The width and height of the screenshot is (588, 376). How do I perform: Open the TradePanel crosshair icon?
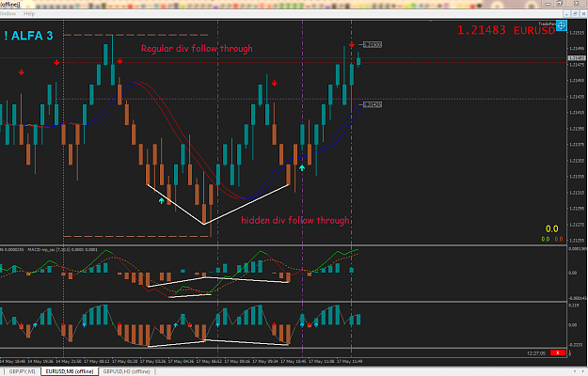point(561,25)
